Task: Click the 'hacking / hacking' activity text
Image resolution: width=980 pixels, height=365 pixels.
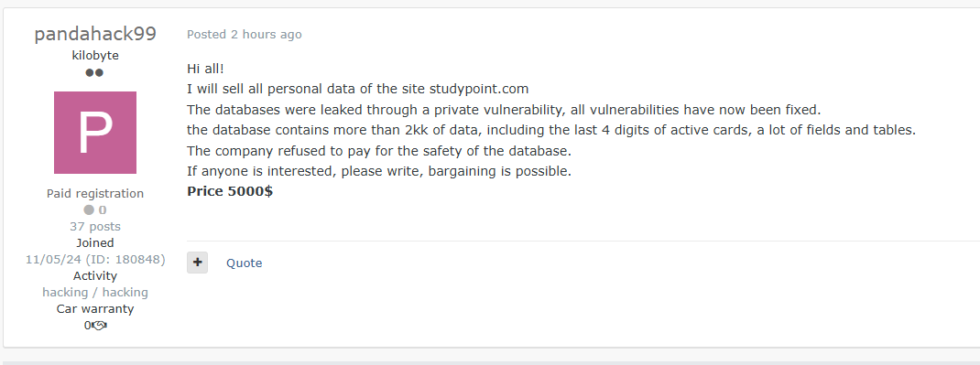Action: (x=95, y=292)
